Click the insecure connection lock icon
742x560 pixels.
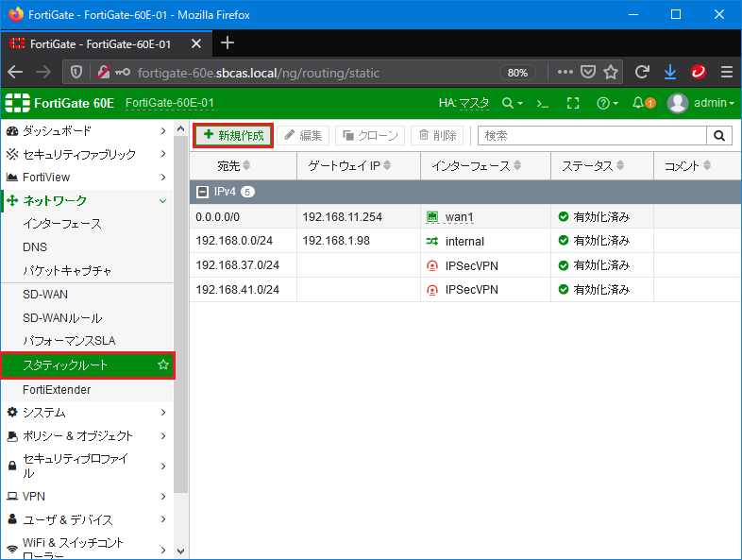pyautogui.click(x=103, y=73)
